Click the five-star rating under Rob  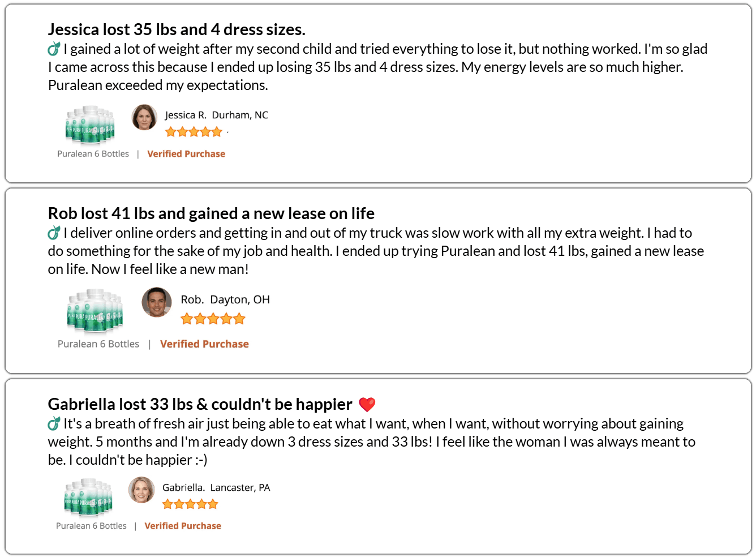click(x=213, y=319)
